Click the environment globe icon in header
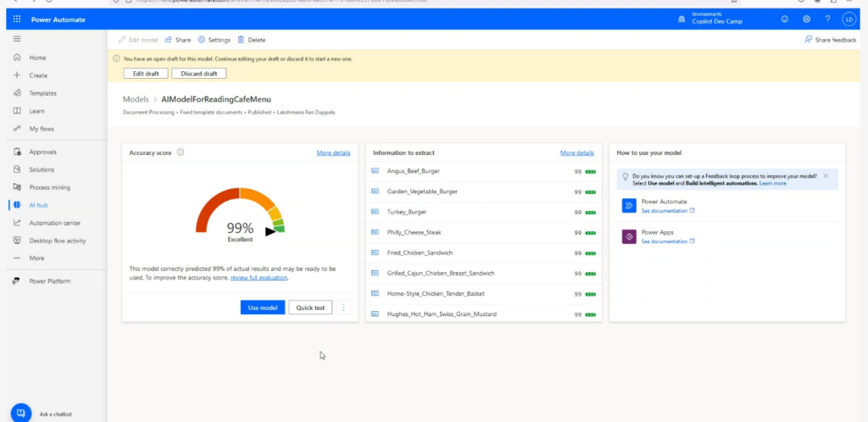This screenshot has height=422, width=868. tap(682, 19)
